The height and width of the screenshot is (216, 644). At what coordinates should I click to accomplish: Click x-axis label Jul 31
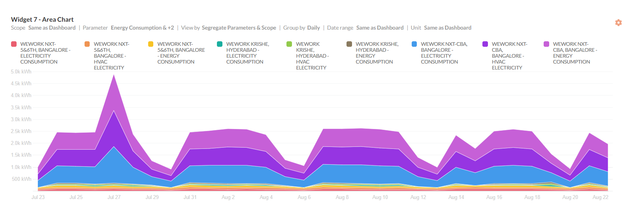point(190,197)
